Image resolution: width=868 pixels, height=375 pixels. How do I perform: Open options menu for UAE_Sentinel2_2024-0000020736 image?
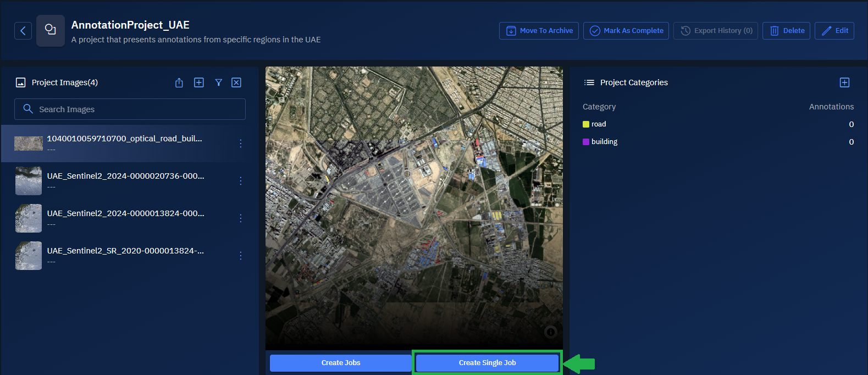[x=240, y=181]
